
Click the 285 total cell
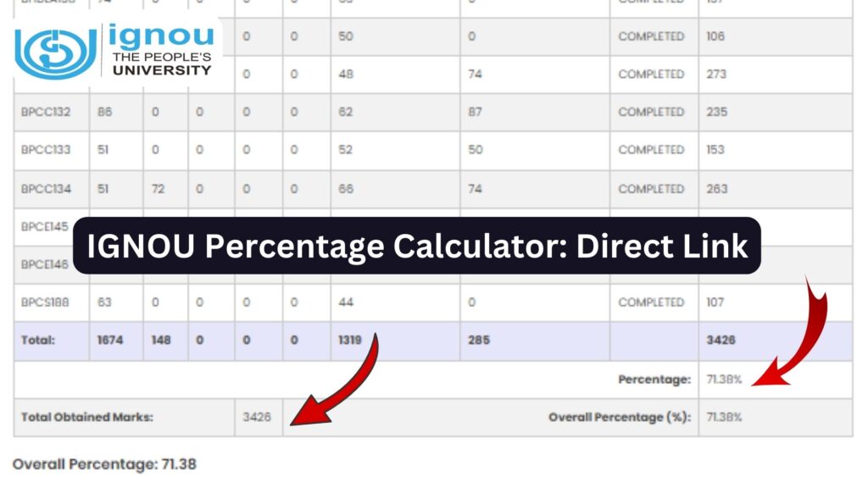(478, 341)
